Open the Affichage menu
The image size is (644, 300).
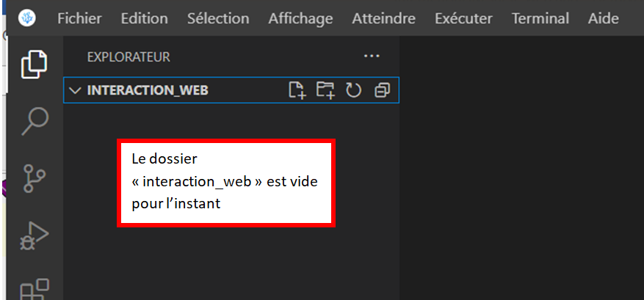click(x=300, y=19)
